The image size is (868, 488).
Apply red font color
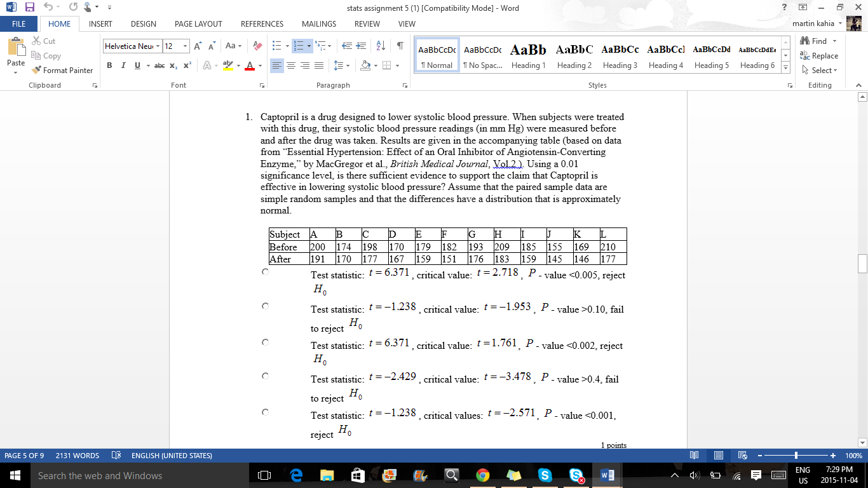pyautogui.click(x=250, y=65)
